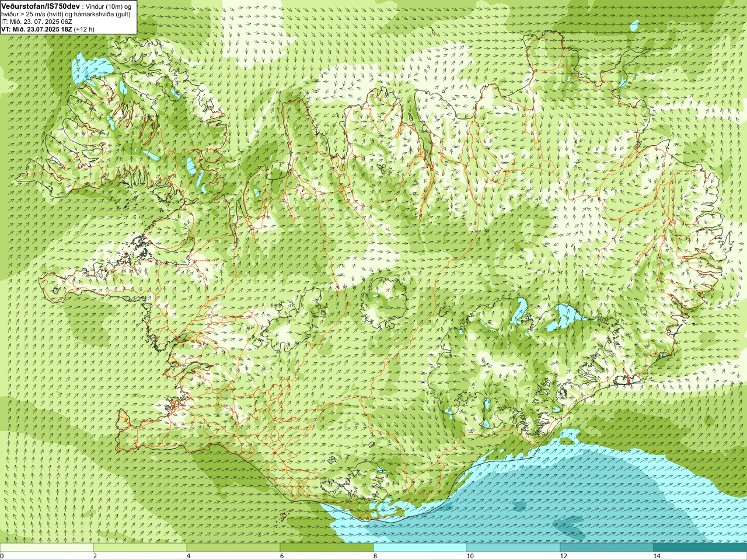
Task: Click the 'Vindur (10m) og' legend text
Action: coord(107,6)
